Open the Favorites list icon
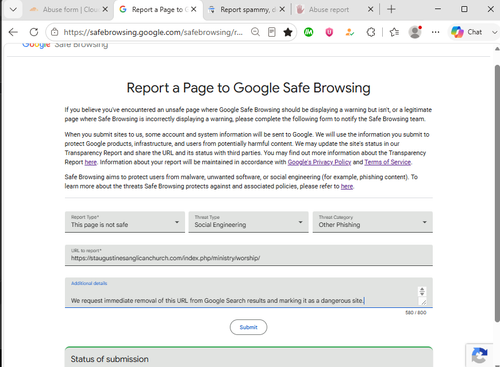The image size is (500, 367). pyautogui.click(x=394, y=32)
